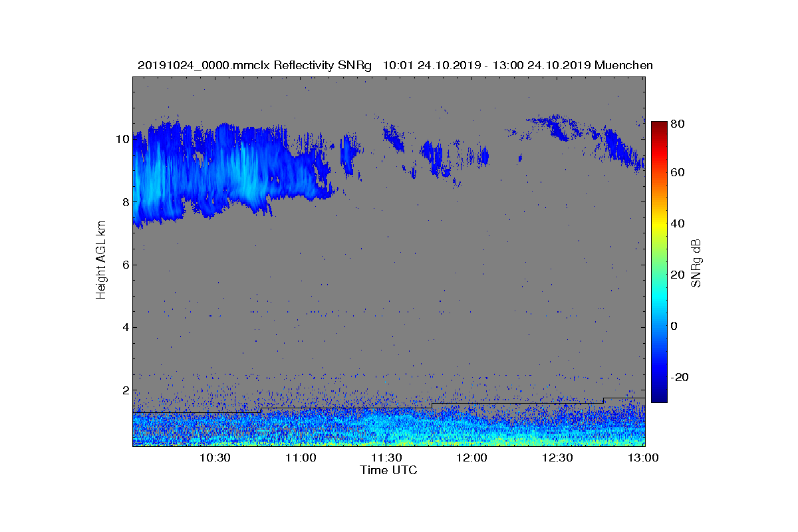Click the colorbar value 20

679,275
